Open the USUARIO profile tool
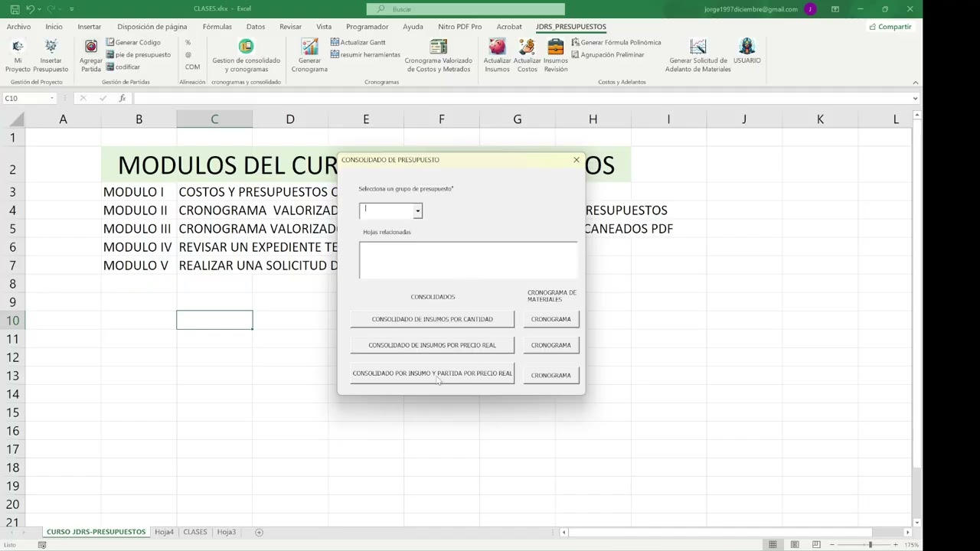 pyautogui.click(x=747, y=52)
